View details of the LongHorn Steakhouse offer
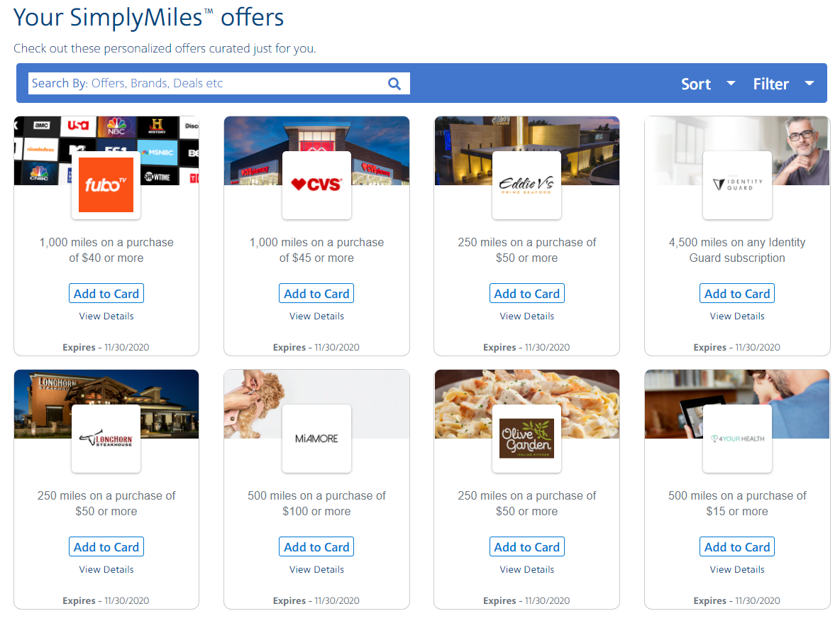Screen dimensions: 840x621 pos(106,570)
